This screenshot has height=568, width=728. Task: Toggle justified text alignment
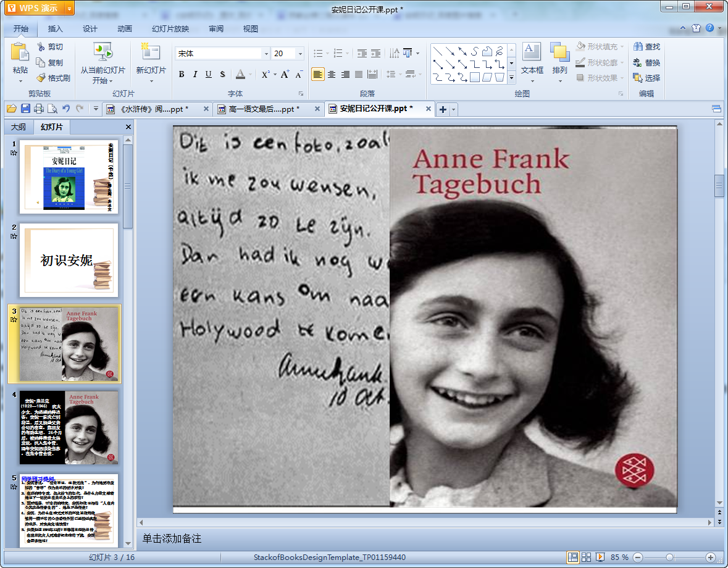click(x=359, y=74)
